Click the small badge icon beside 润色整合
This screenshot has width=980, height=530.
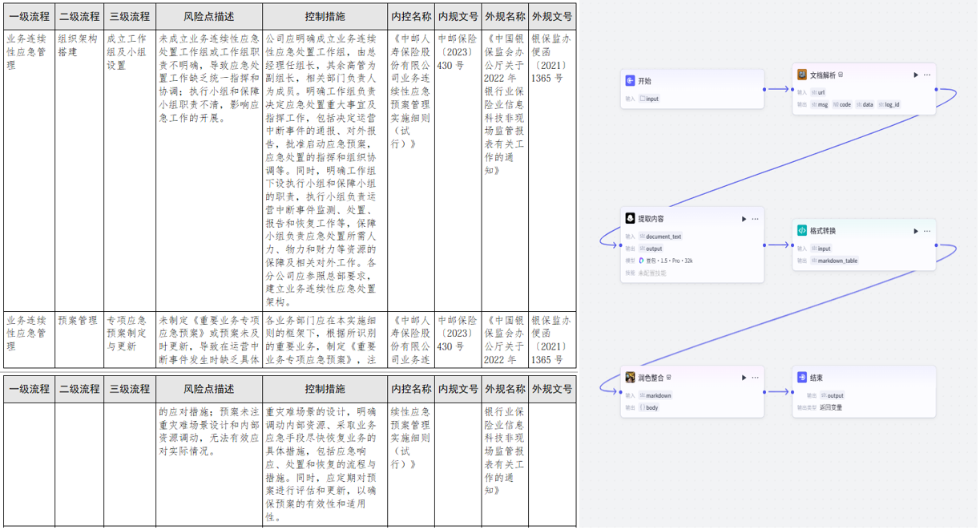(x=669, y=377)
